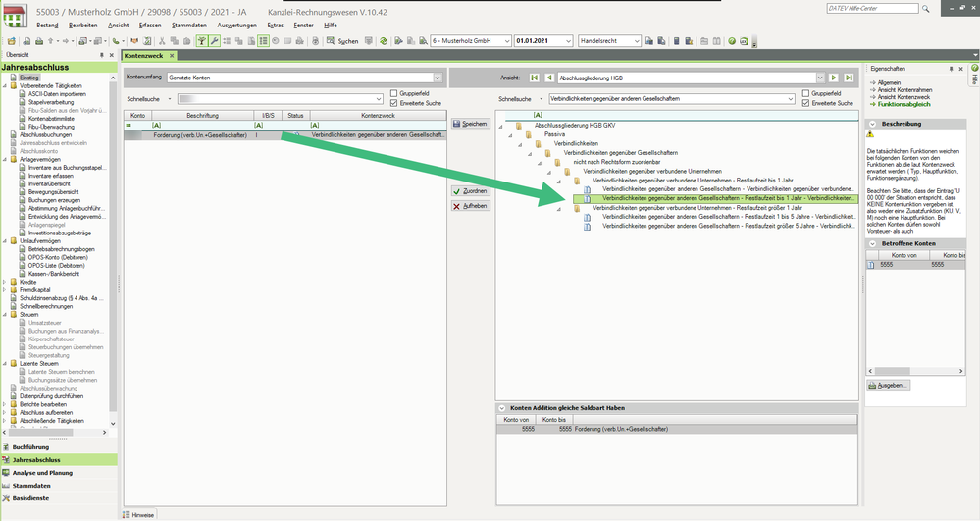Click the Zuordnen button
This screenshot has width=980, height=521.
coord(470,191)
